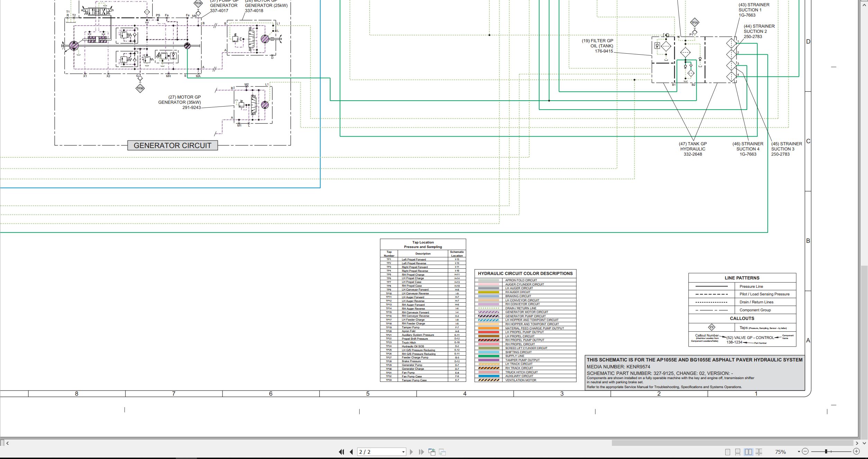
Task: Click the TP20 Apron Fold row
Action: [423, 331]
